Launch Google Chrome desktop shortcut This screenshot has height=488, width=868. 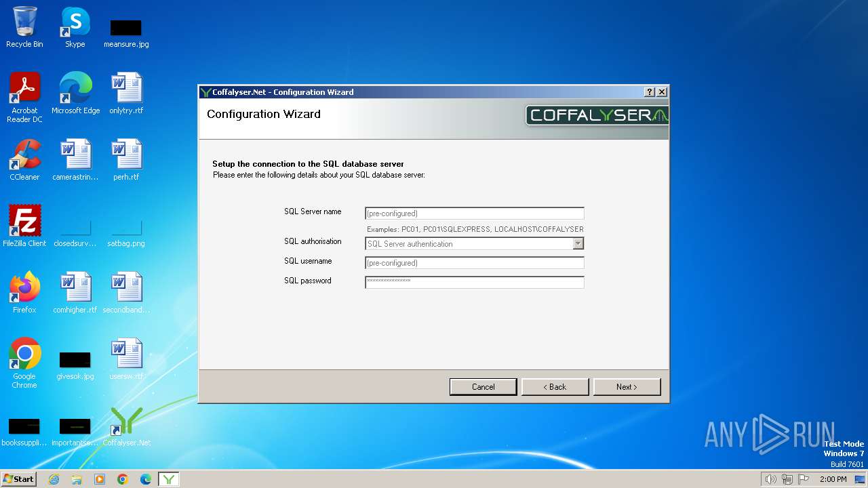pyautogui.click(x=24, y=363)
